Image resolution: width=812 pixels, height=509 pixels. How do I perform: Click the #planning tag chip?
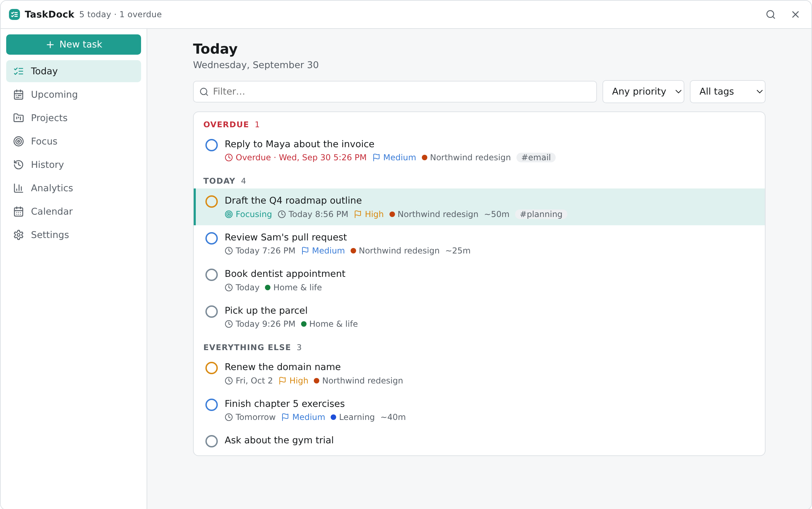tap(541, 214)
